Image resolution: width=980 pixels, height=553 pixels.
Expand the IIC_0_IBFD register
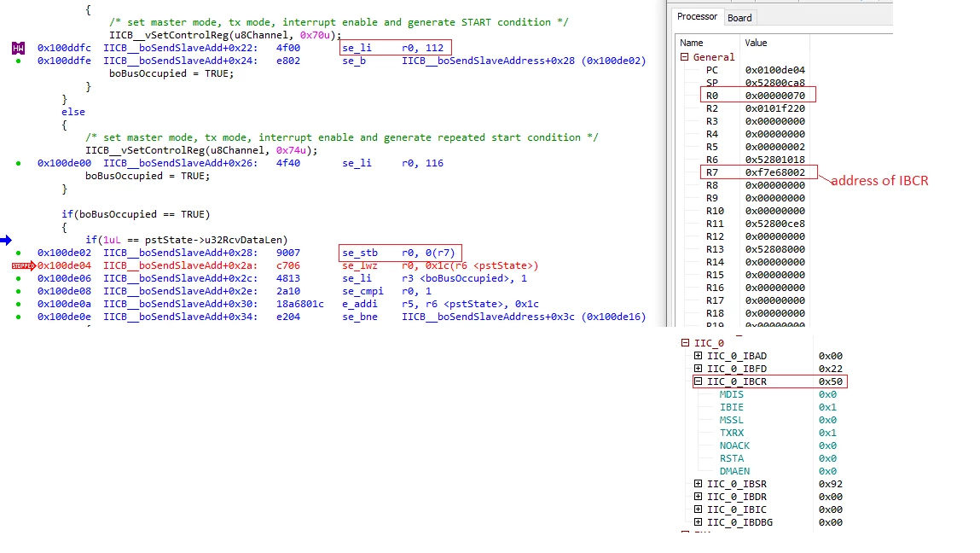[x=699, y=369]
